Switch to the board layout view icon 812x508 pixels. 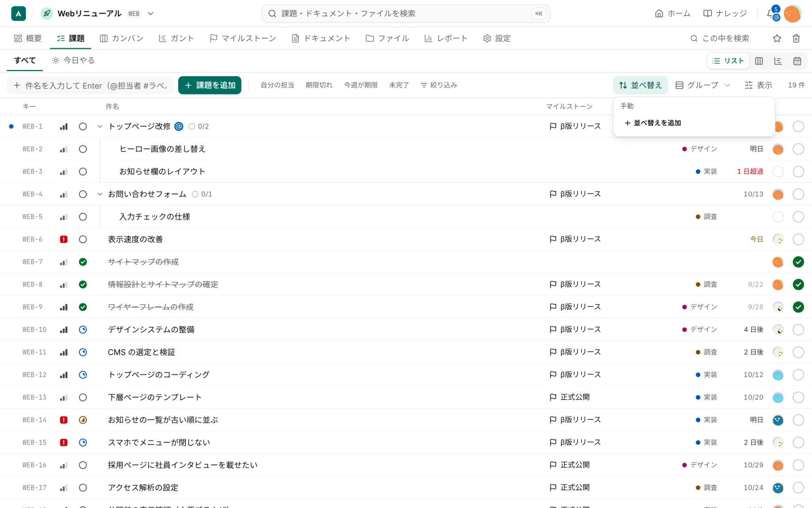pos(759,61)
